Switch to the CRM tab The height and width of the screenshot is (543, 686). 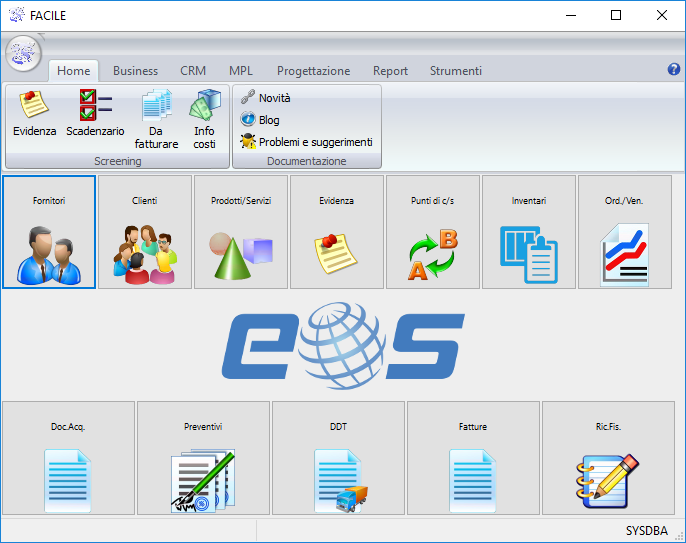[x=193, y=71]
